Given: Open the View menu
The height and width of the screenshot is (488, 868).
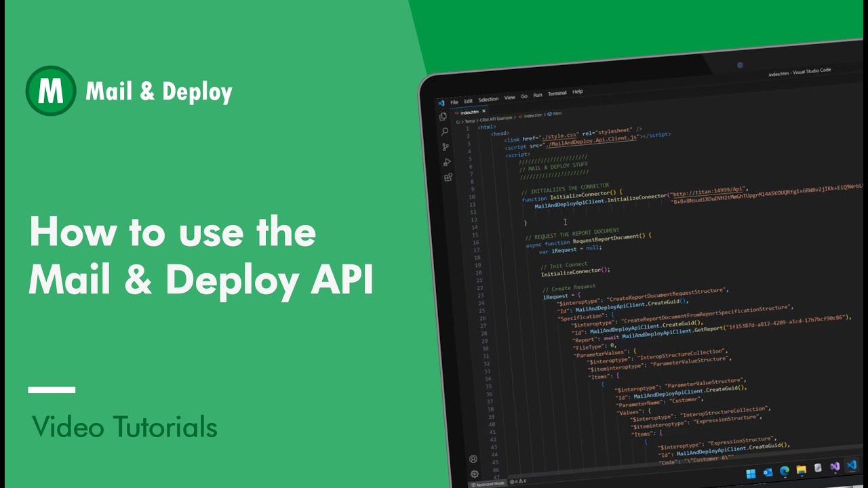Looking at the screenshot, I should (509, 98).
